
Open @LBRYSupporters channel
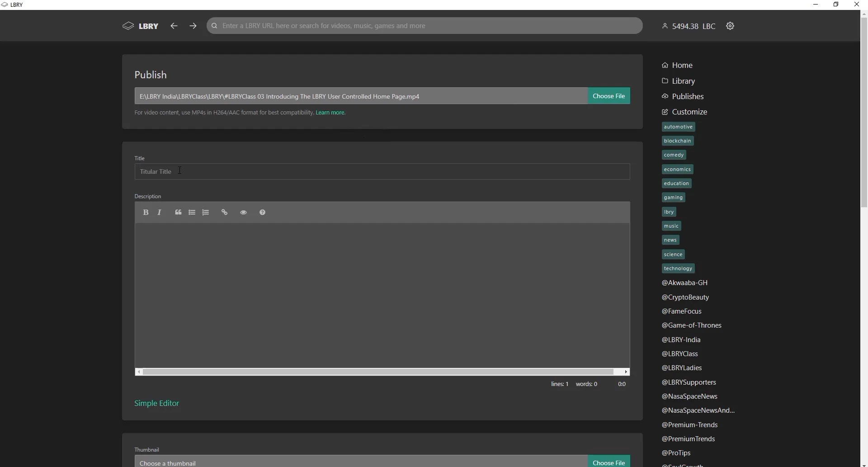(x=689, y=382)
